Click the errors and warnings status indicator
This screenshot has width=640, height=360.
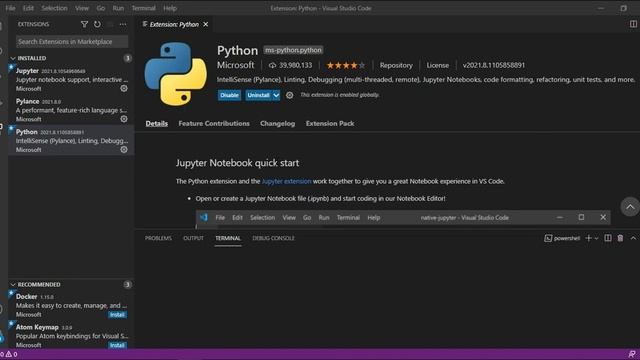[9, 354]
